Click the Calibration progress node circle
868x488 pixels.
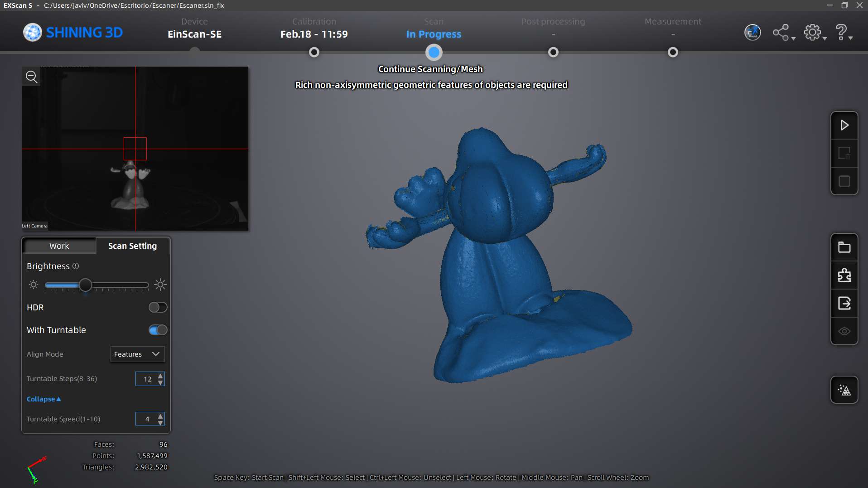(x=314, y=52)
